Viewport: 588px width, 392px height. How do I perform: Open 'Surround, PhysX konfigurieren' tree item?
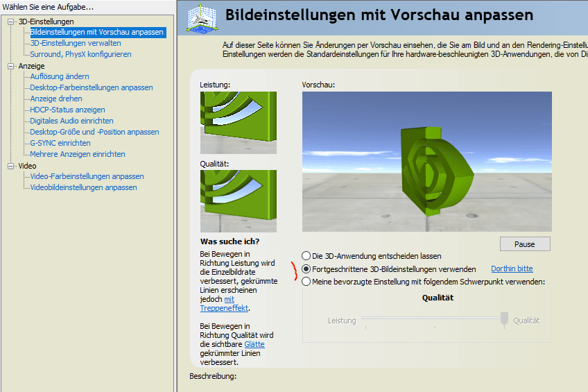(x=80, y=54)
